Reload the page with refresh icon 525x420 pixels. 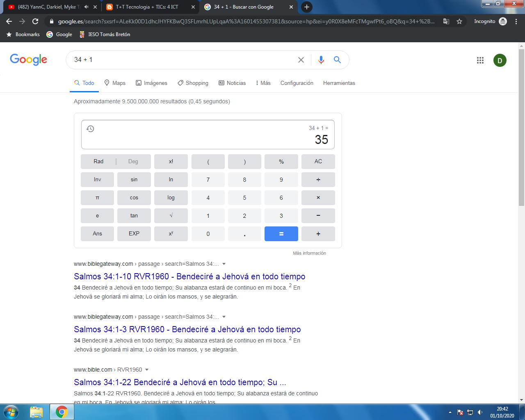pos(35,21)
